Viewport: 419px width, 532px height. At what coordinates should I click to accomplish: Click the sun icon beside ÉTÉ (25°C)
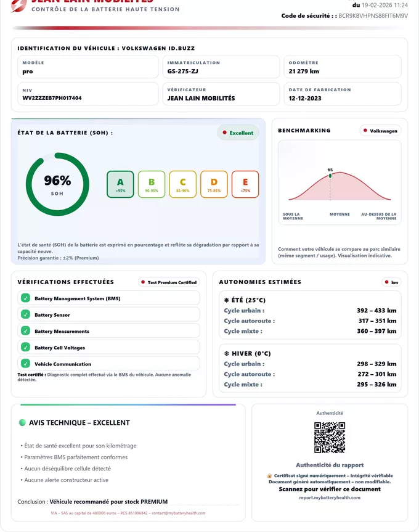227,300
